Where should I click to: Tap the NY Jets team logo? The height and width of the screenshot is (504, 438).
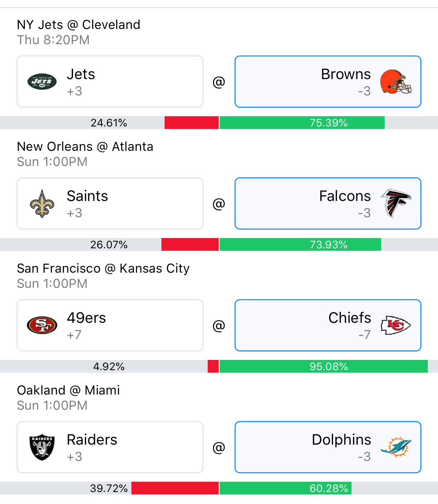point(42,82)
